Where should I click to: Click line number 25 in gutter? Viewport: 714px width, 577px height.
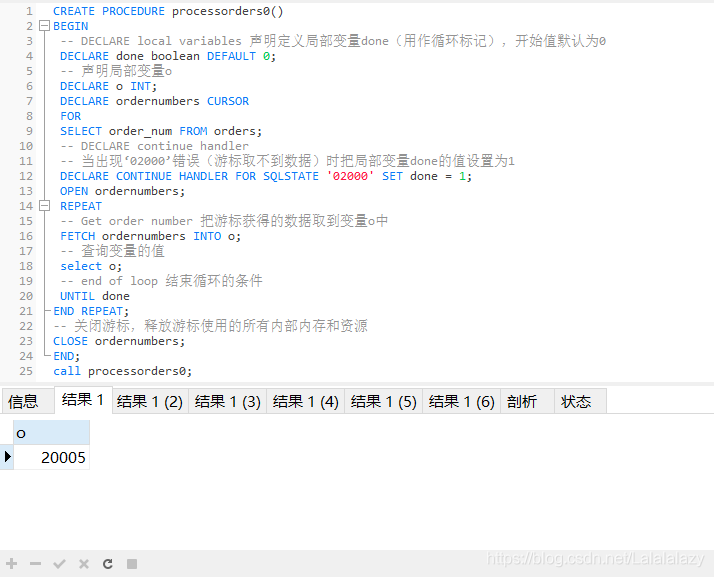(x=26, y=371)
